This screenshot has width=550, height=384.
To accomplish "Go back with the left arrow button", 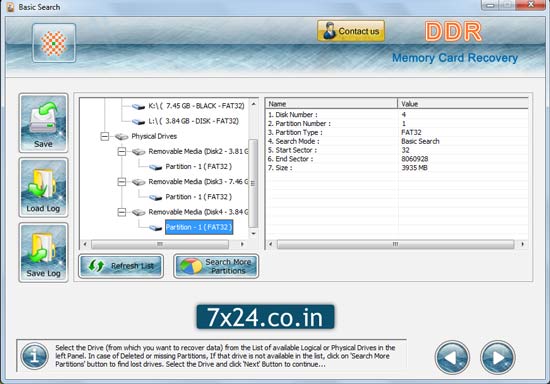I will click(452, 357).
